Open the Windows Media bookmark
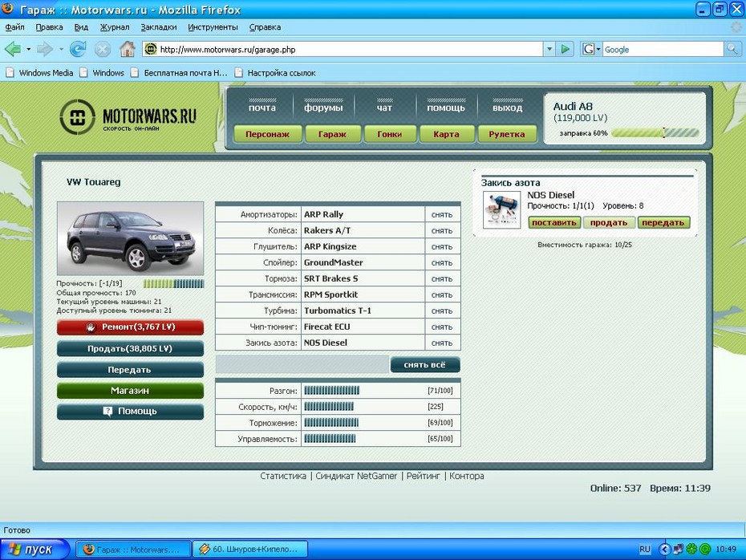Viewport: 746px width, 560px height. 39,73
